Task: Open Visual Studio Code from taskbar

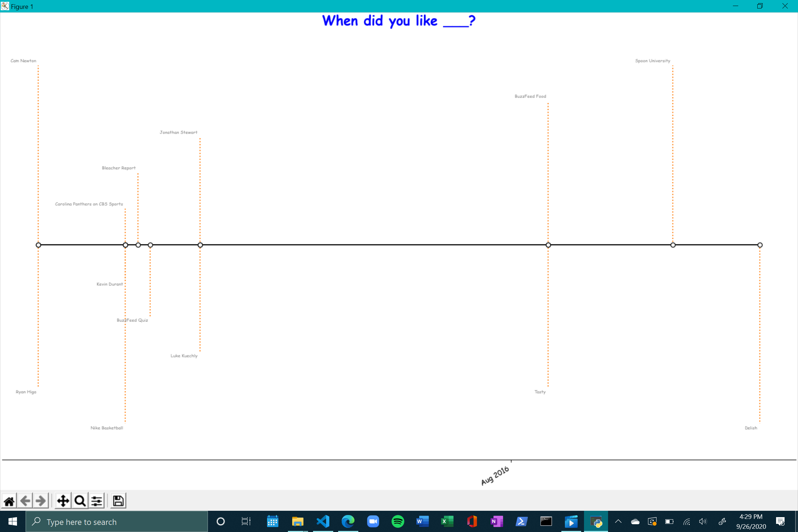Action: (x=323, y=521)
